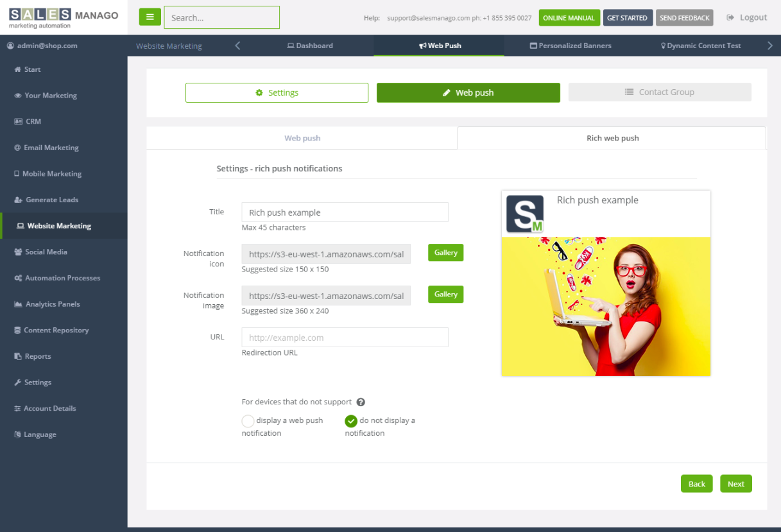Viewport: 781px width, 532px height.
Task: Click the Email Marketing at-sign icon
Action: point(18,148)
